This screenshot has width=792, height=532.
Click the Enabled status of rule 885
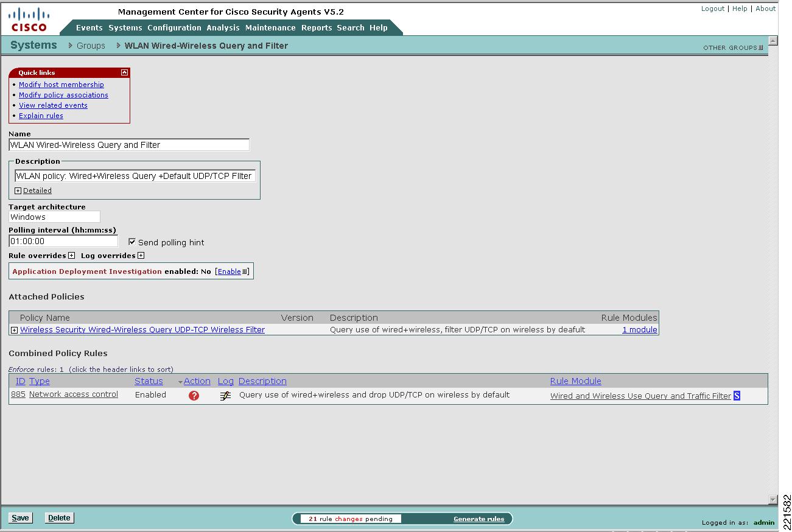(x=150, y=394)
